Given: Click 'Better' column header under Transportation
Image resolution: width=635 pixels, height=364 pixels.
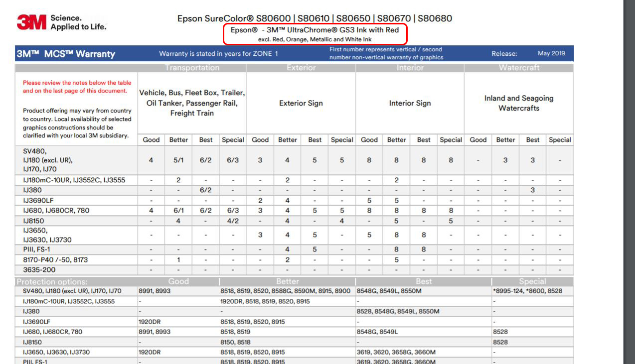Looking at the screenshot, I should tap(178, 140).
